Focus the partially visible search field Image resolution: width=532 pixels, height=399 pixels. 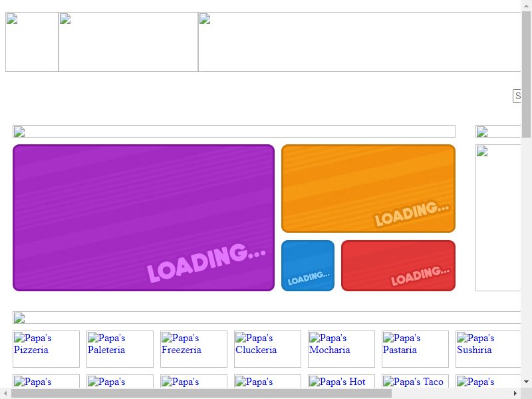[517, 96]
